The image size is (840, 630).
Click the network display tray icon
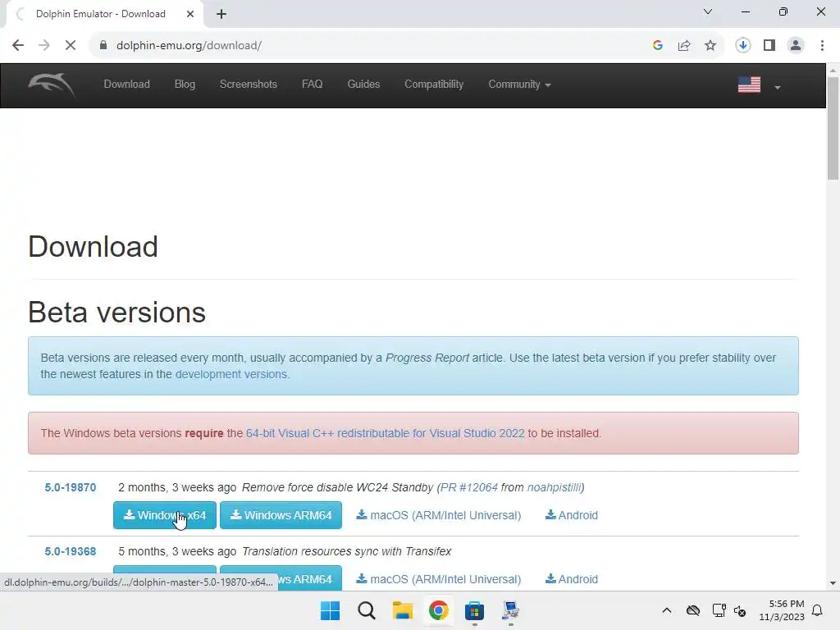point(719,610)
